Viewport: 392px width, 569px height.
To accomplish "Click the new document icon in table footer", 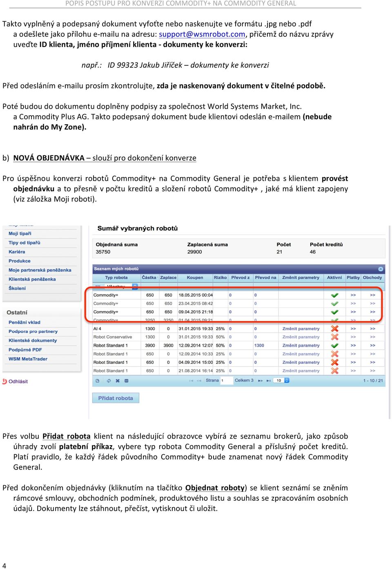I will (x=97, y=381).
